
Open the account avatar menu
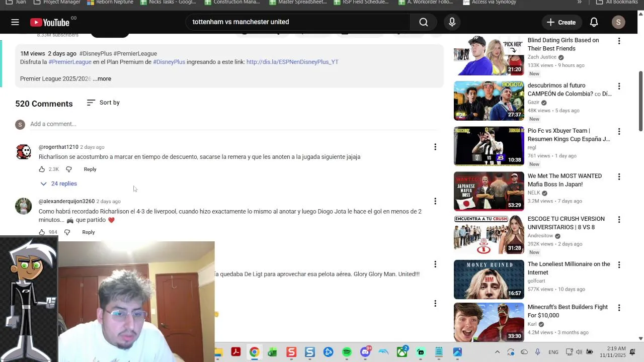tap(618, 22)
